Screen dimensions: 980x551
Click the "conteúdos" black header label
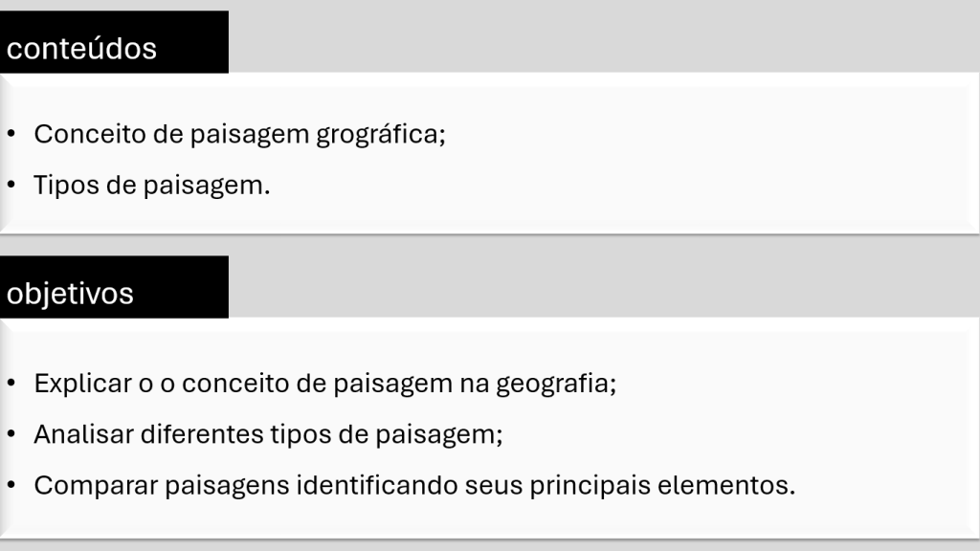click(x=82, y=48)
